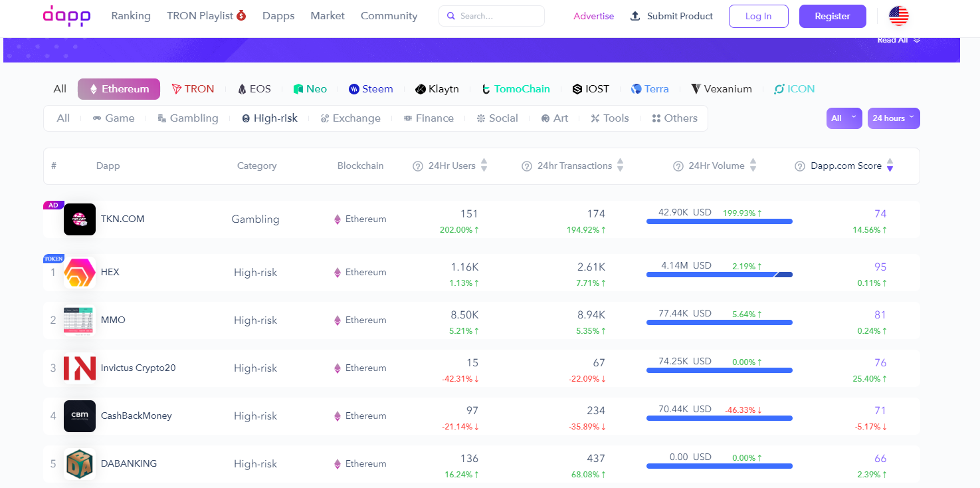Click the Log In button
The width and height of the screenshot is (980, 488).
click(759, 16)
